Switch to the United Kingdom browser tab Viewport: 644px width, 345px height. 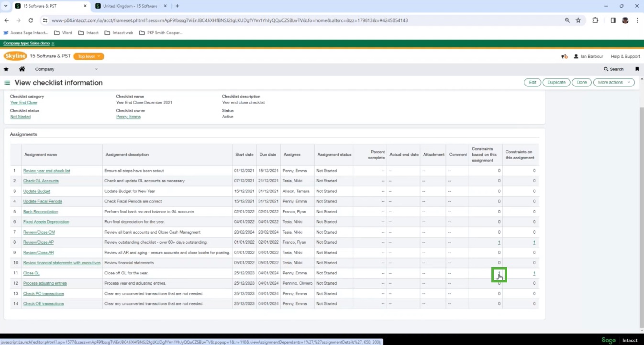click(x=128, y=6)
